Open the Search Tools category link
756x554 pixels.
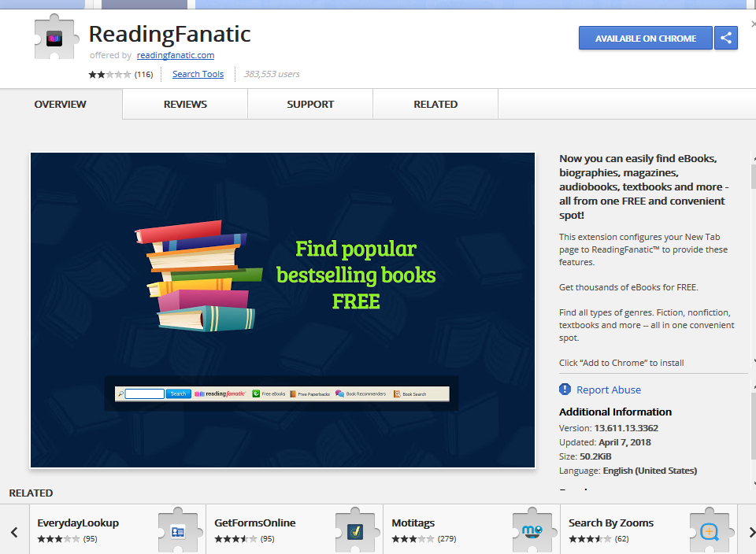coord(198,74)
